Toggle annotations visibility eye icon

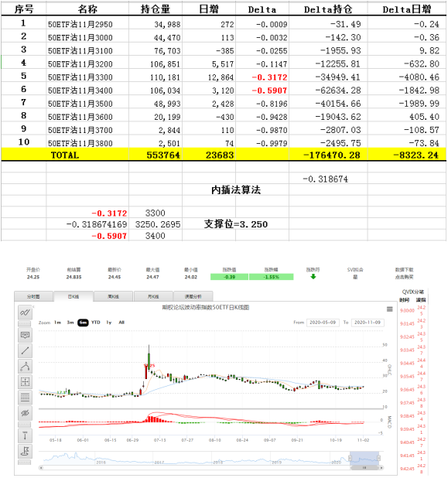click(x=25, y=413)
